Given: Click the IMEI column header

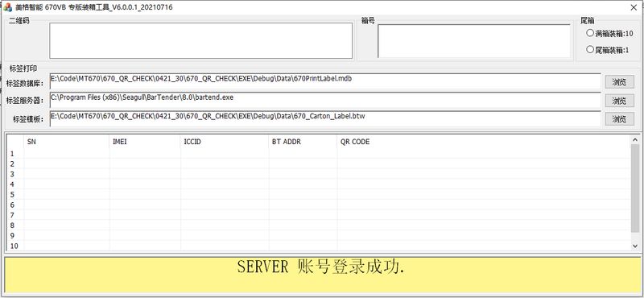Looking at the screenshot, I should (x=145, y=142).
